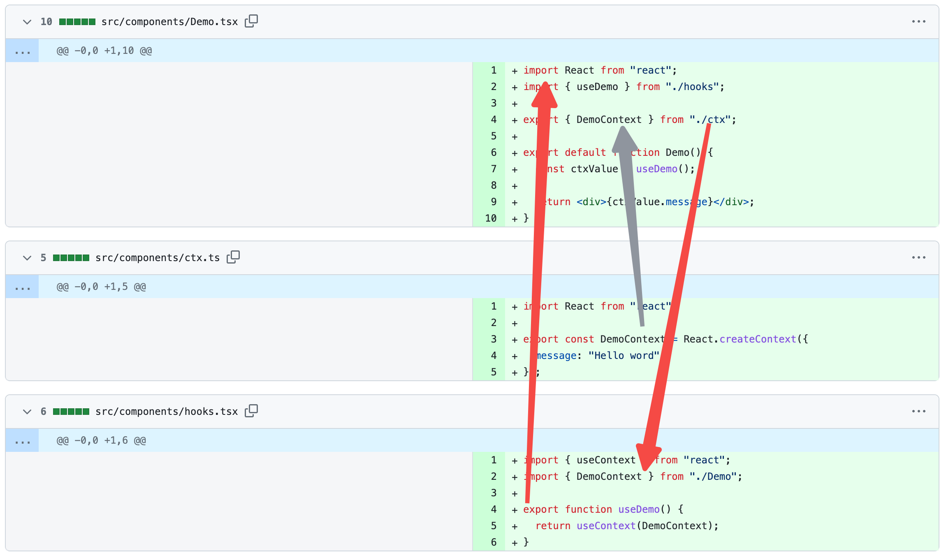The height and width of the screenshot is (560, 946).
Task: Open the options menu for hooks.tsx
Action: [919, 411]
